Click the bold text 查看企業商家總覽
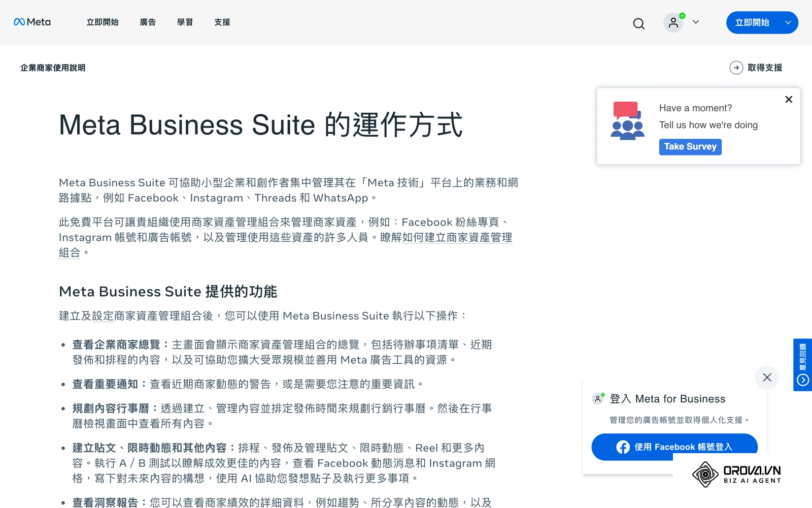 116,345
